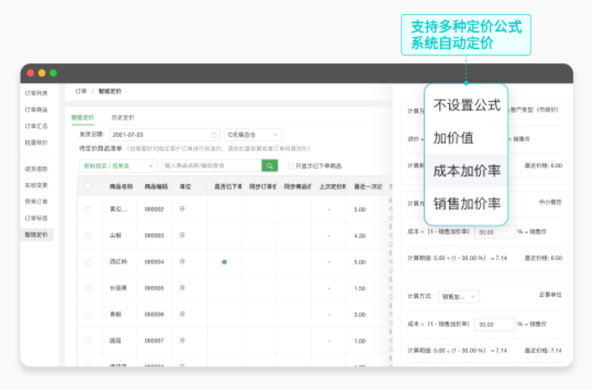
Task: Select 加价值 in the formula menu
Action: (x=466, y=138)
